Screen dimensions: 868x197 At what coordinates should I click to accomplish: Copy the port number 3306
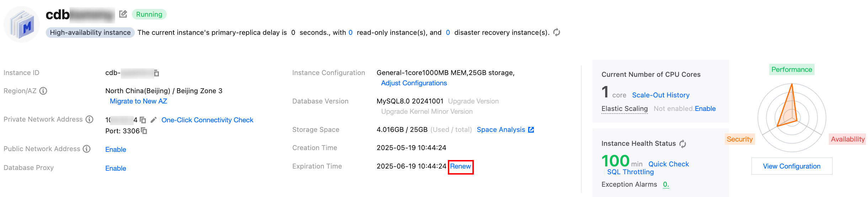point(144,131)
